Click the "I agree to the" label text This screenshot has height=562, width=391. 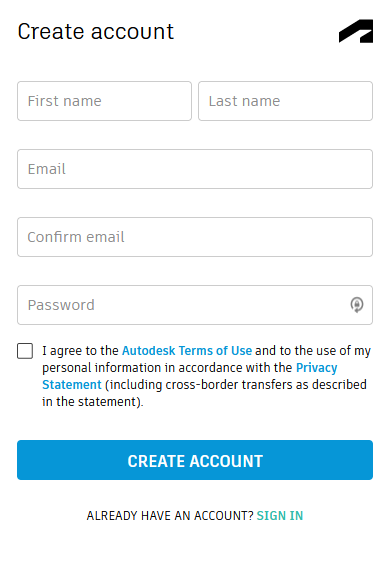[x=80, y=351]
